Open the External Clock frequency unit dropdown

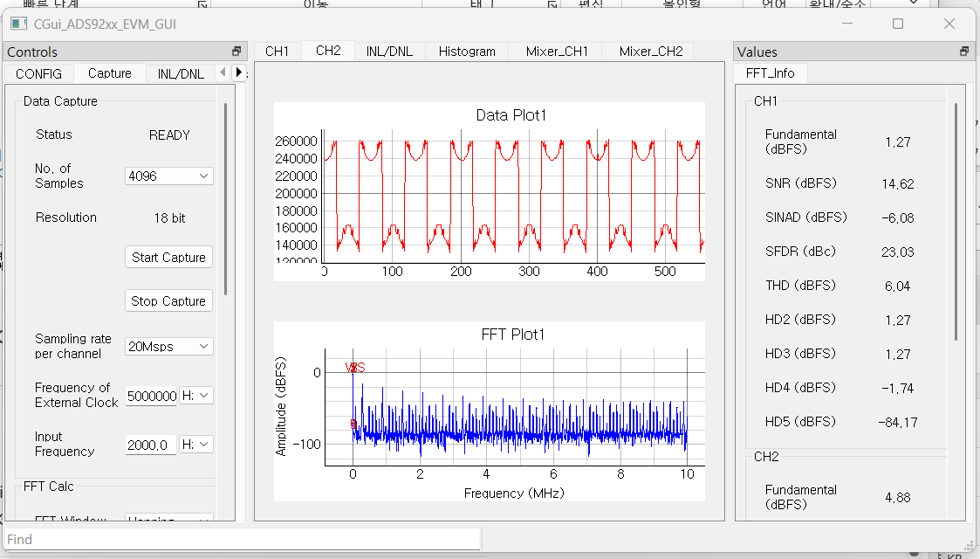[196, 395]
